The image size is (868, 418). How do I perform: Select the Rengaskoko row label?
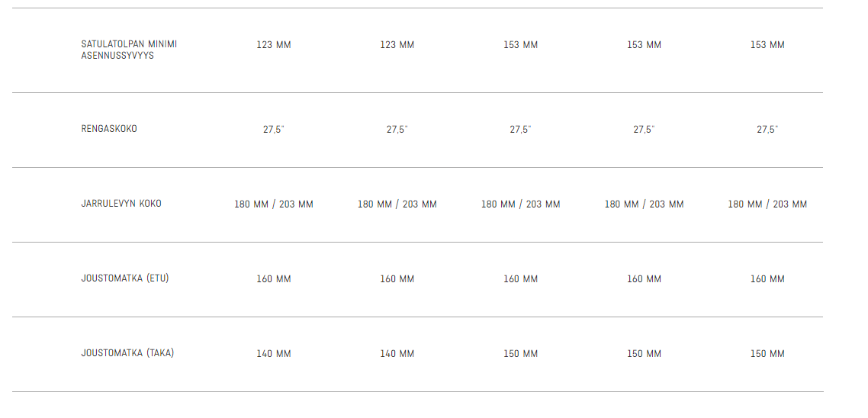coord(109,129)
